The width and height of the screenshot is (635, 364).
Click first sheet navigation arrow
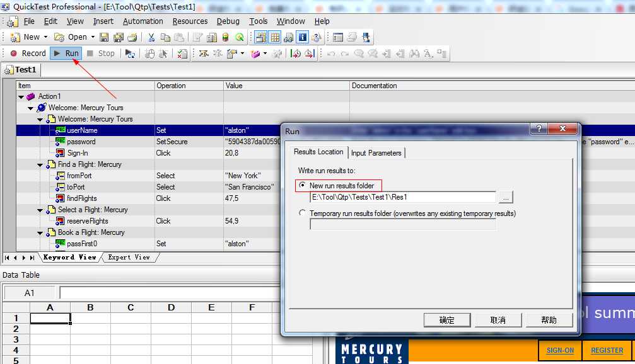click(7, 258)
